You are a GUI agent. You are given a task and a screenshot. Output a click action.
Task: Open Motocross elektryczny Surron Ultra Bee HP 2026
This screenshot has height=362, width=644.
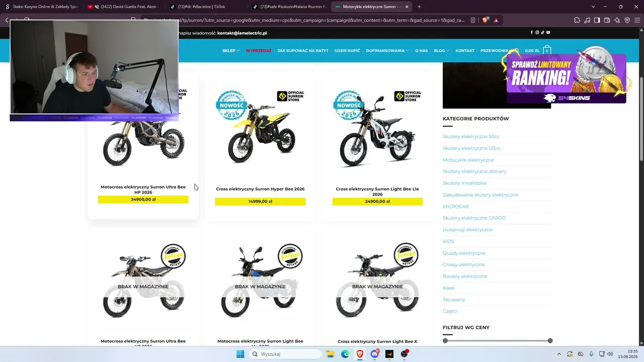143,190
